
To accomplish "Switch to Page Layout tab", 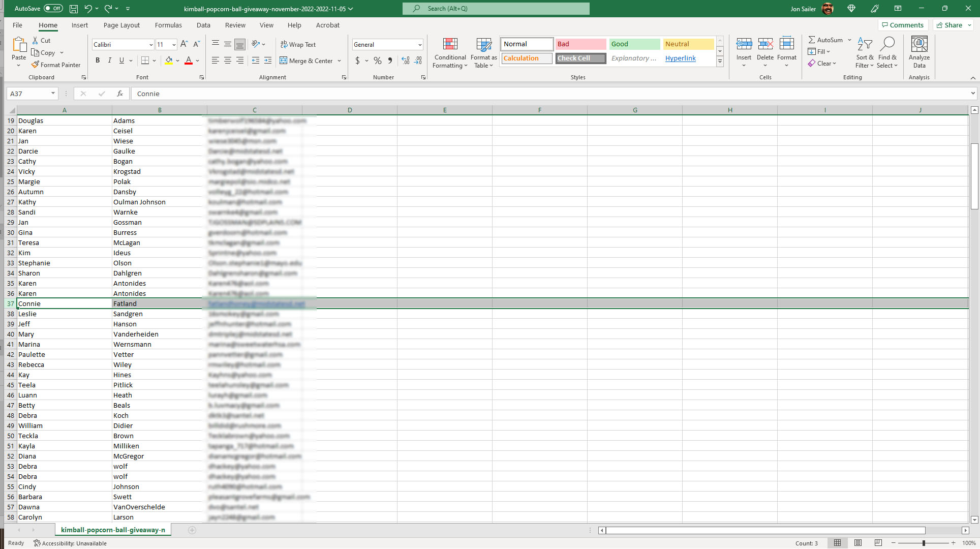I will coord(121,25).
